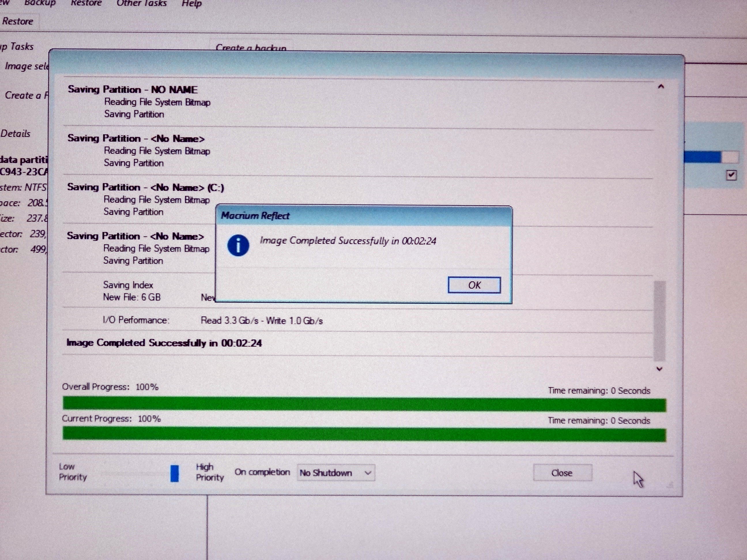Screen dimensions: 747x560
Task: Click the 'Saving Partition - NO NAME' heading
Action: [x=133, y=90]
